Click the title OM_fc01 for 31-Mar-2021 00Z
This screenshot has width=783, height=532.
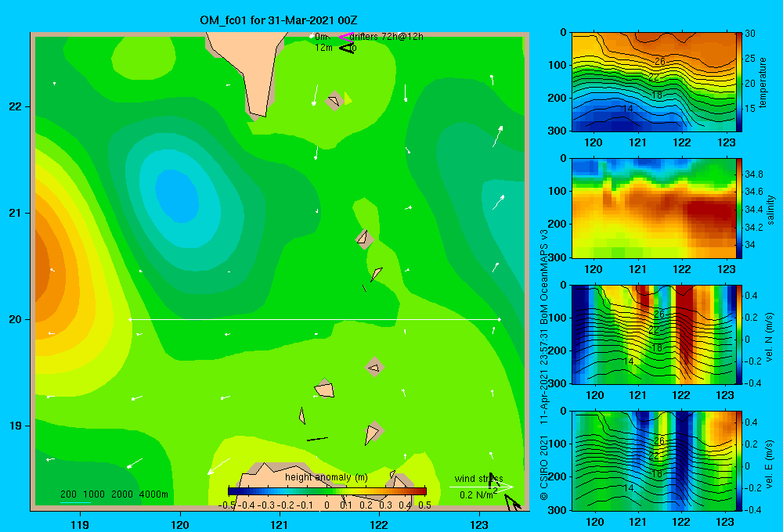(278, 20)
